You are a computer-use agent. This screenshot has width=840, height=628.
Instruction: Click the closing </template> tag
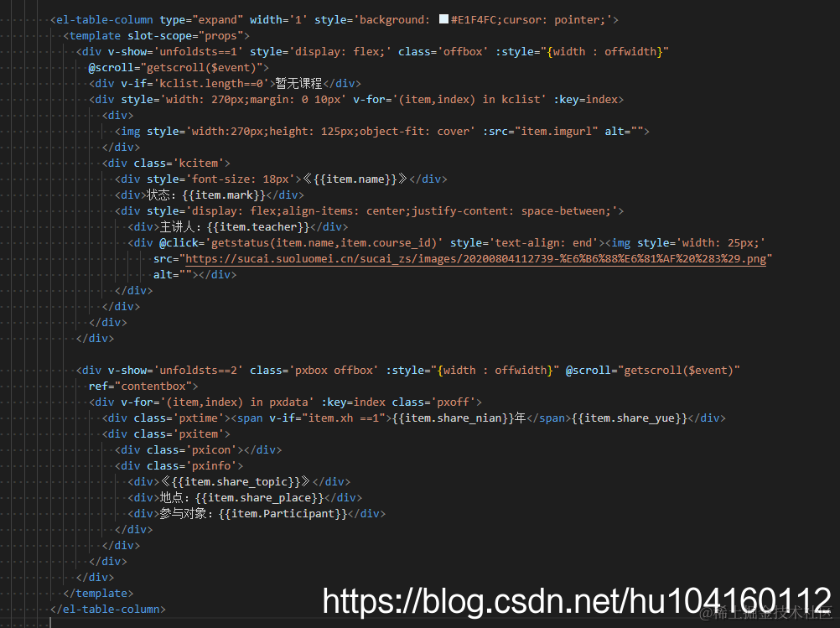[98, 593]
